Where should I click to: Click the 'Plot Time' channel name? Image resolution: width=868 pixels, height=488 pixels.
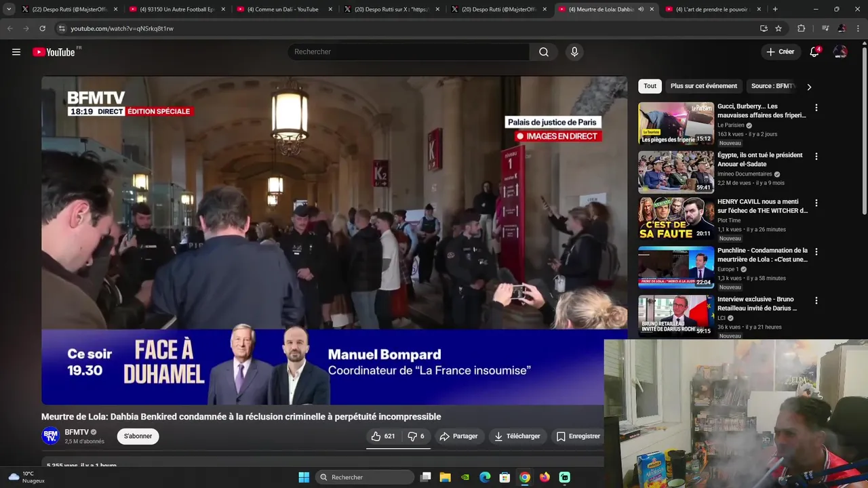tap(729, 220)
